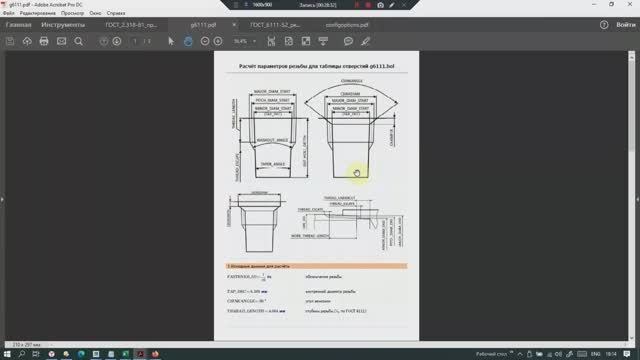The image size is (640, 360).
Task: Expand the right tools pane arrow
Action: [638, 199]
